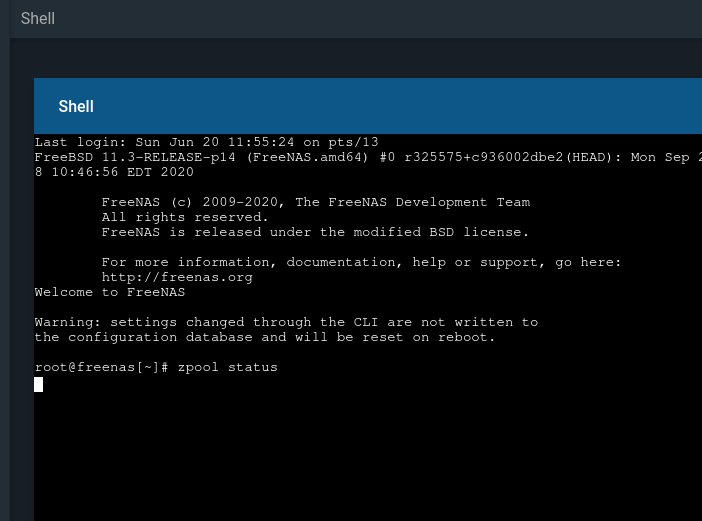Screen dimensions: 702x521
Task: Click the 'Last login' line in terminal
Action: click(x=206, y=142)
